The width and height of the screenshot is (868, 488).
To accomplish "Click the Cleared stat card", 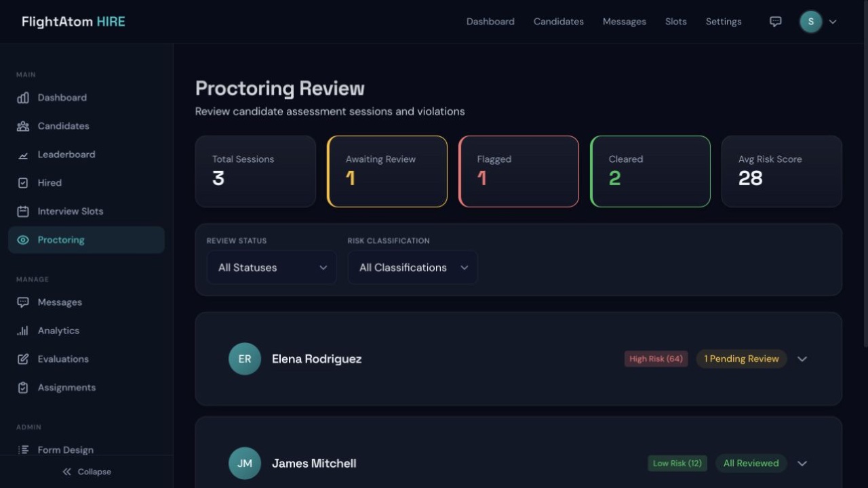I will (x=650, y=171).
